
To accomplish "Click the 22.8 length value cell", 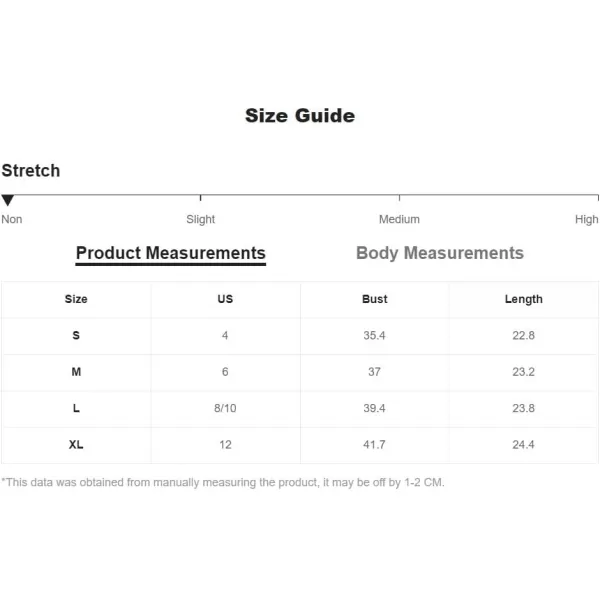I will pyautogui.click(x=523, y=335).
